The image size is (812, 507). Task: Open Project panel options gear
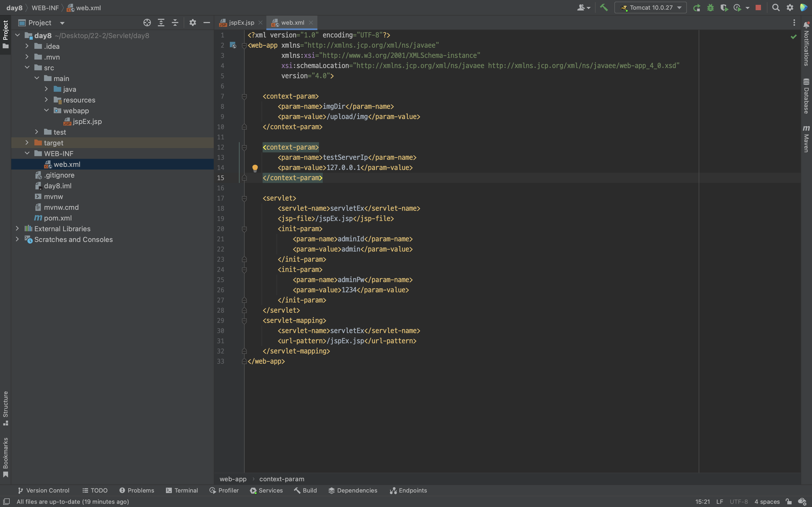coord(193,23)
